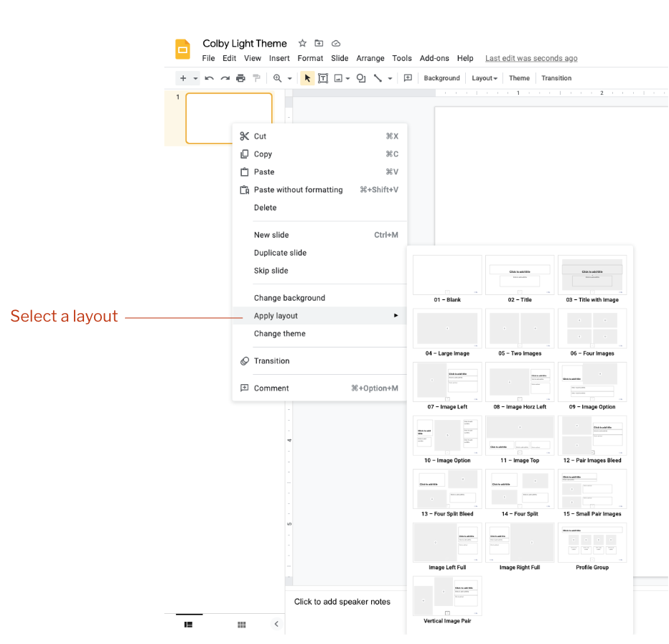Image resolution: width=669 pixels, height=644 pixels.
Task: Open the Add-ons menu
Action: (x=434, y=58)
